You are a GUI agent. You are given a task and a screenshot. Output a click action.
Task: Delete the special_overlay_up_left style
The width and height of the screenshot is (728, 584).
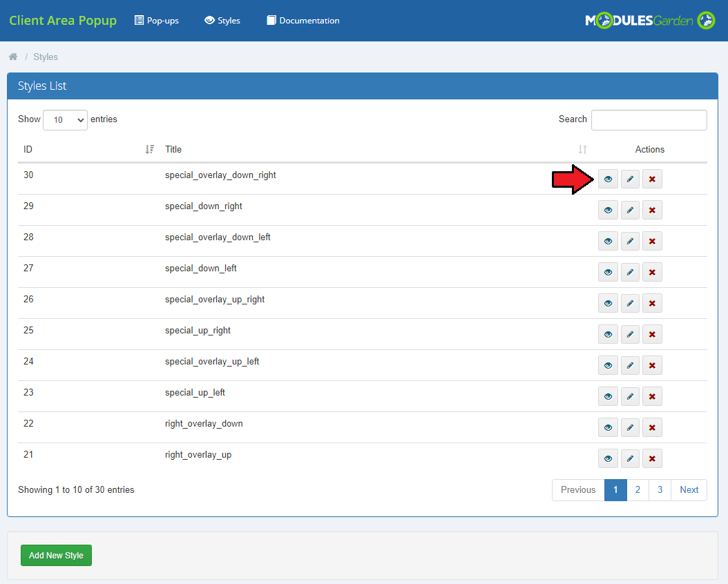[x=652, y=366]
